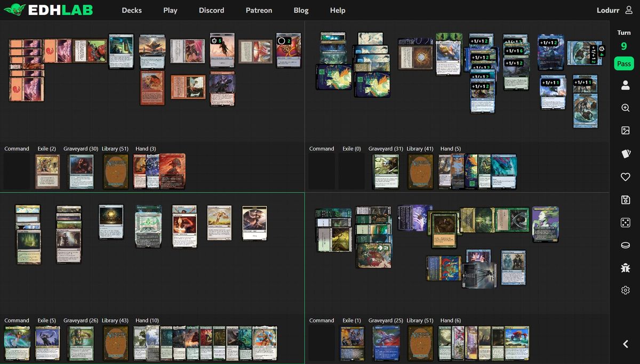Screen dimensions: 640x364
Task: Click the top-left card with 2 counter
Action: (289, 50)
